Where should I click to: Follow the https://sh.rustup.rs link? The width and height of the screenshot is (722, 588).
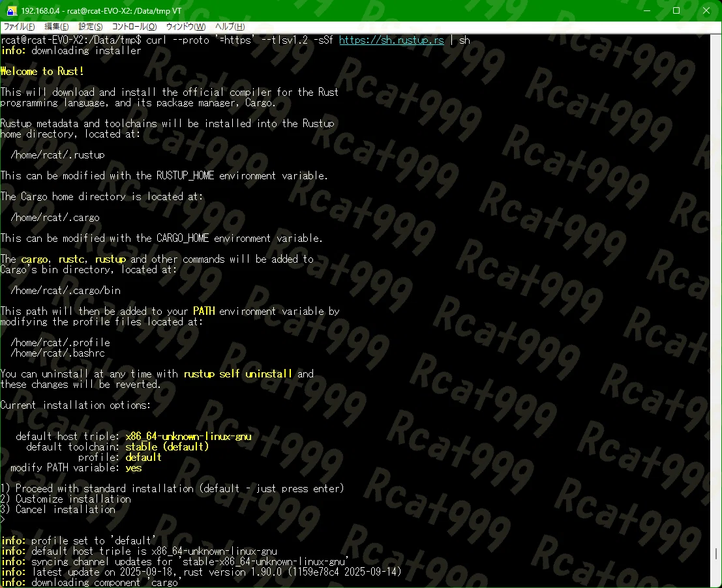(x=391, y=40)
